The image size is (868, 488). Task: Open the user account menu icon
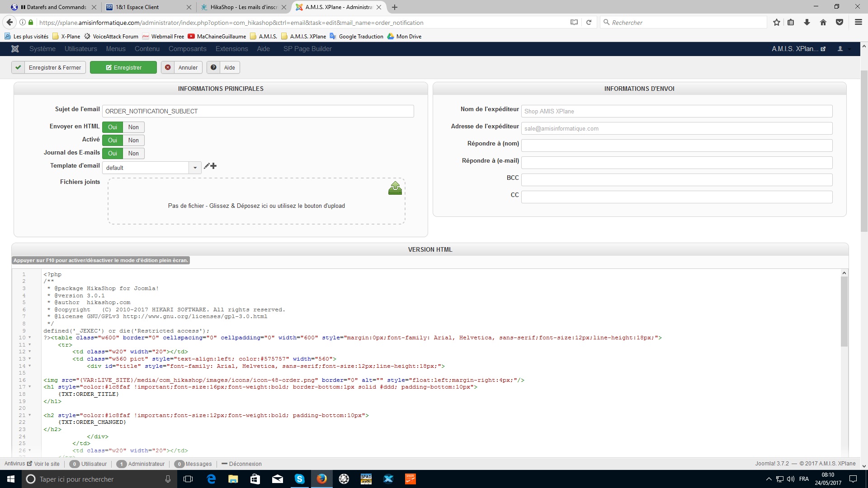point(840,49)
